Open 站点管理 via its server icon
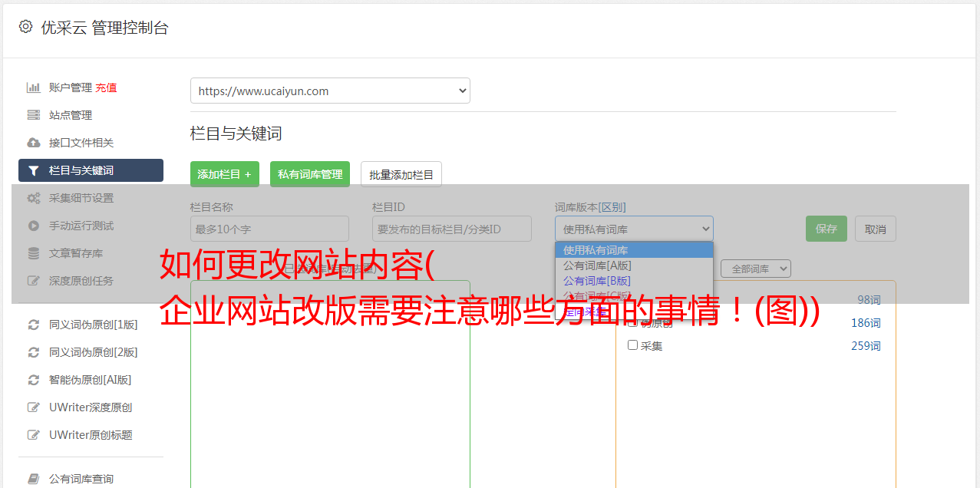This screenshot has height=488, width=980. [x=34, y=115]
